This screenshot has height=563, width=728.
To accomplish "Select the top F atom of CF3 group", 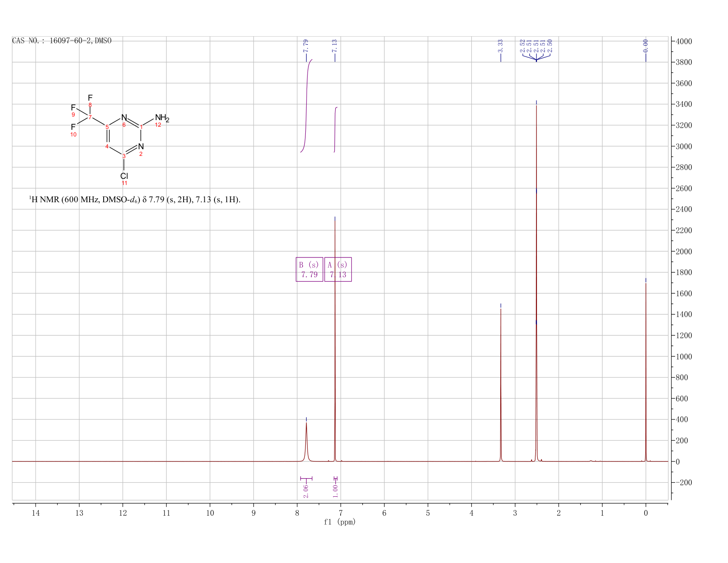I will tap(90, 98).
